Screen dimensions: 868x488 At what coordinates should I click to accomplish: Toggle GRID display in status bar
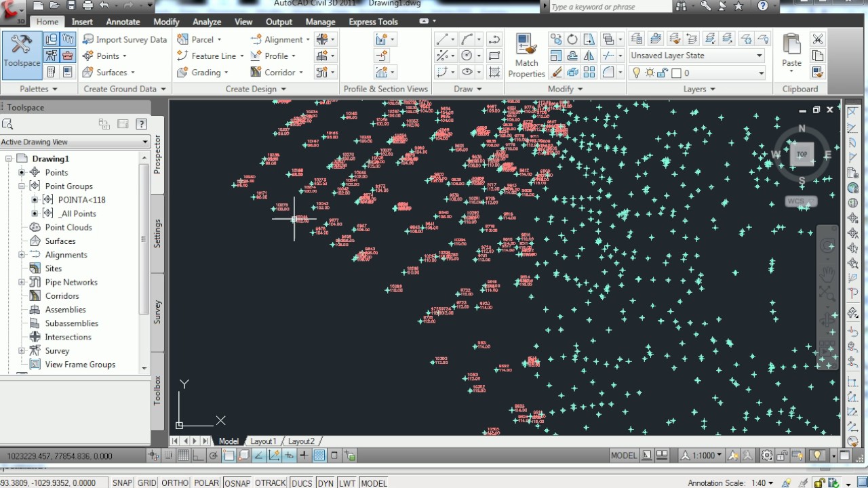pyautogui.click(x=147, y=483)
